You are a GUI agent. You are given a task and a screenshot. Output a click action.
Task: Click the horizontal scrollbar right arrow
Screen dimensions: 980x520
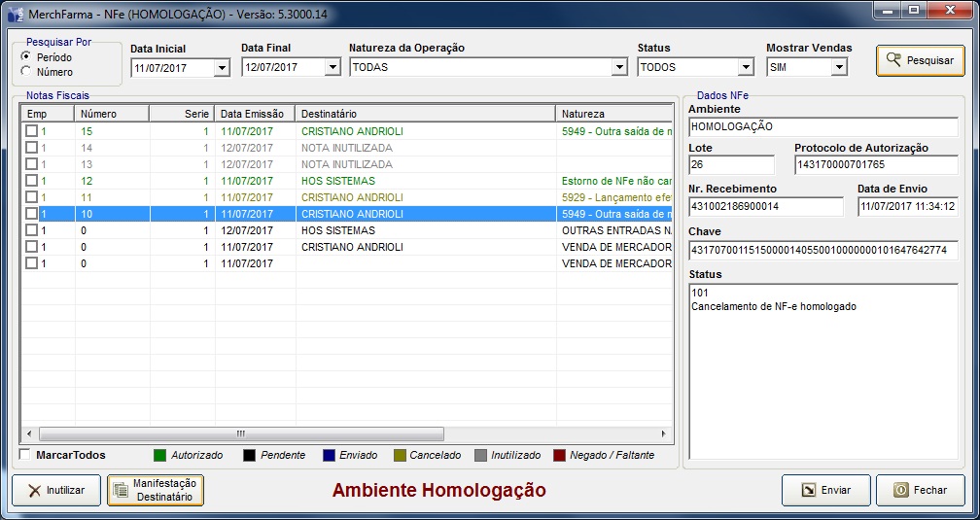665,434
